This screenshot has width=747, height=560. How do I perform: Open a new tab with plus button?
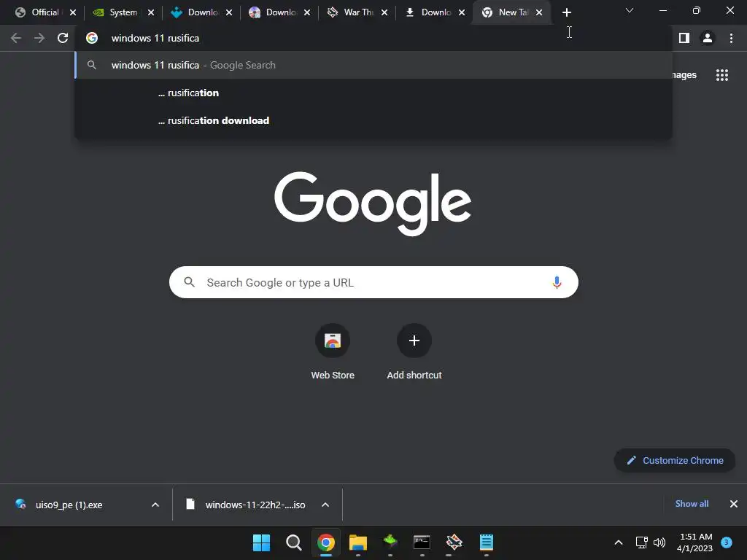(x=566, y=12)
